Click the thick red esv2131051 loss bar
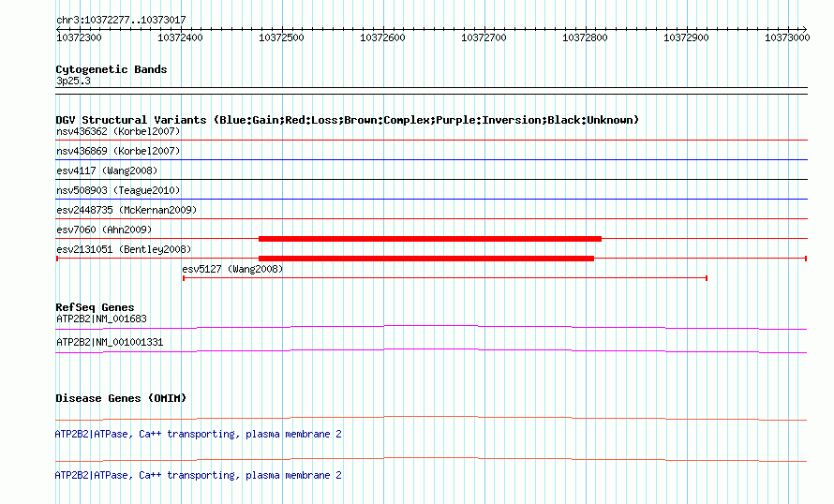 point(426,259)
